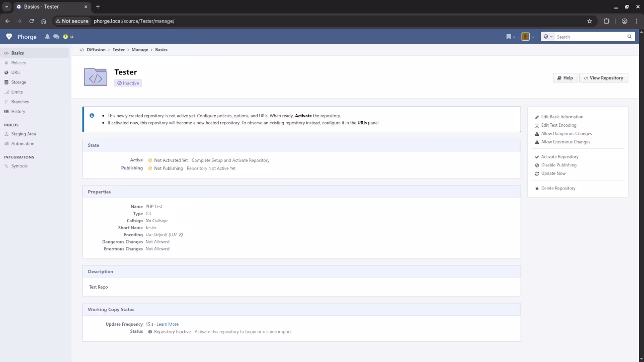
Task: Choose Activate Repository action
Action: click(x=559, y=157)
